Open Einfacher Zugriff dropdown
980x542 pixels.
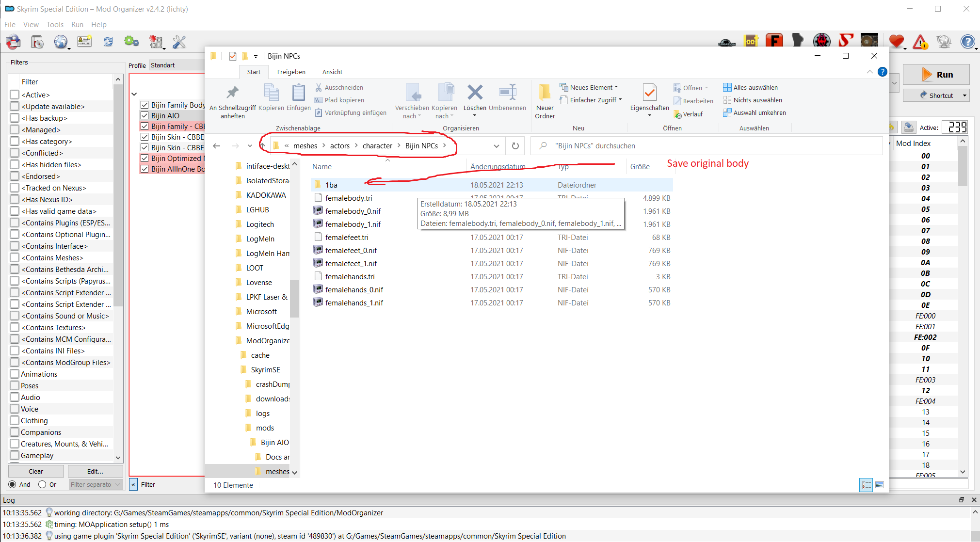591,100
